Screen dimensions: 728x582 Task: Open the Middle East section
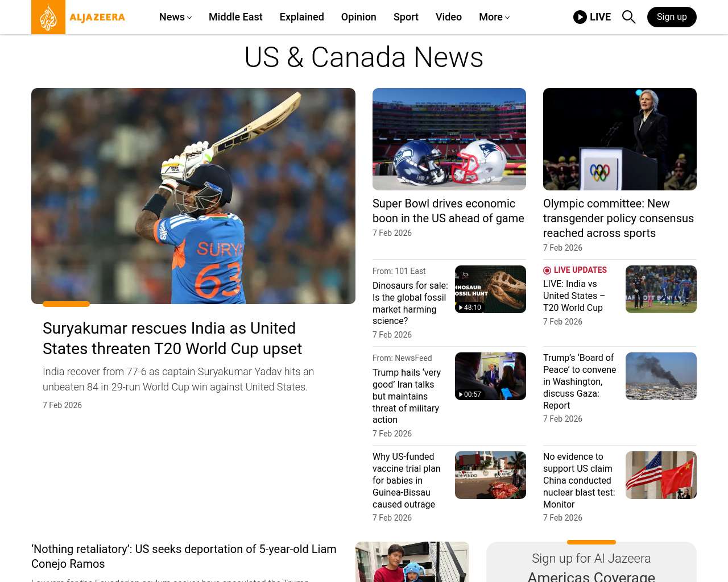235,17
